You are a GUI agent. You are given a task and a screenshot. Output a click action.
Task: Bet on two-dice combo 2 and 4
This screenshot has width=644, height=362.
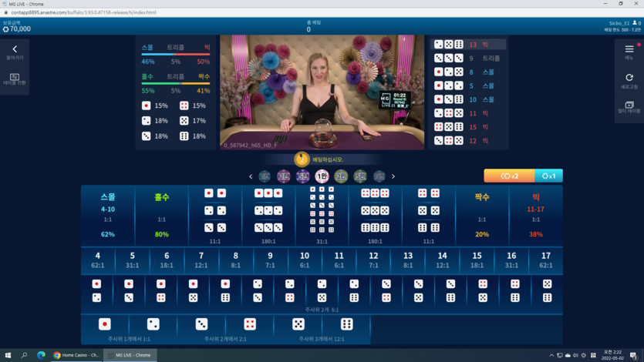click(x=289, y=290)
